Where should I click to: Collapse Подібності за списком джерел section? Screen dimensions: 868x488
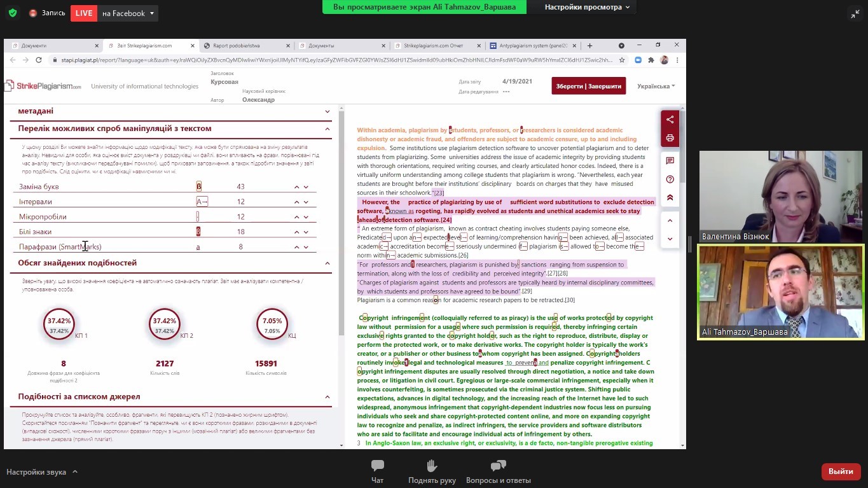click(x=327, y=396)
